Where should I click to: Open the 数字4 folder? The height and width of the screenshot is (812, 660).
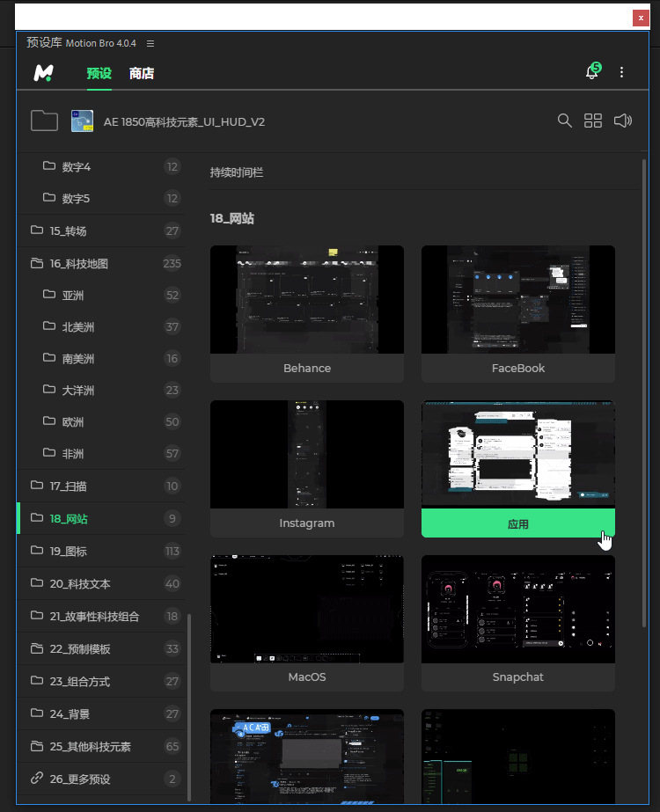click(101, 167)
